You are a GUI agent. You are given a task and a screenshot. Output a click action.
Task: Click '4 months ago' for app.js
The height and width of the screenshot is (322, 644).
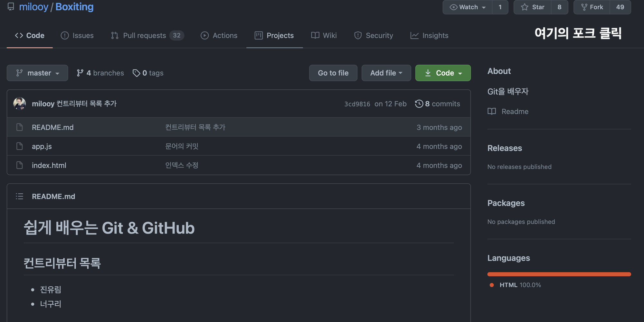pyautogui.click(x=439, y=146)
